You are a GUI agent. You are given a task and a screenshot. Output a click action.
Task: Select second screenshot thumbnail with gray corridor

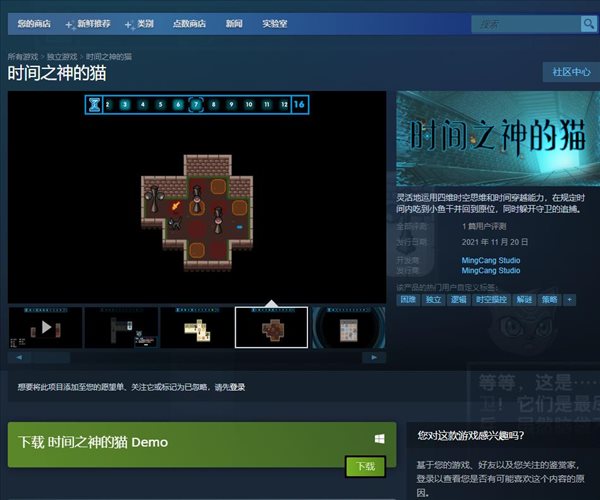tap(121, 327)
